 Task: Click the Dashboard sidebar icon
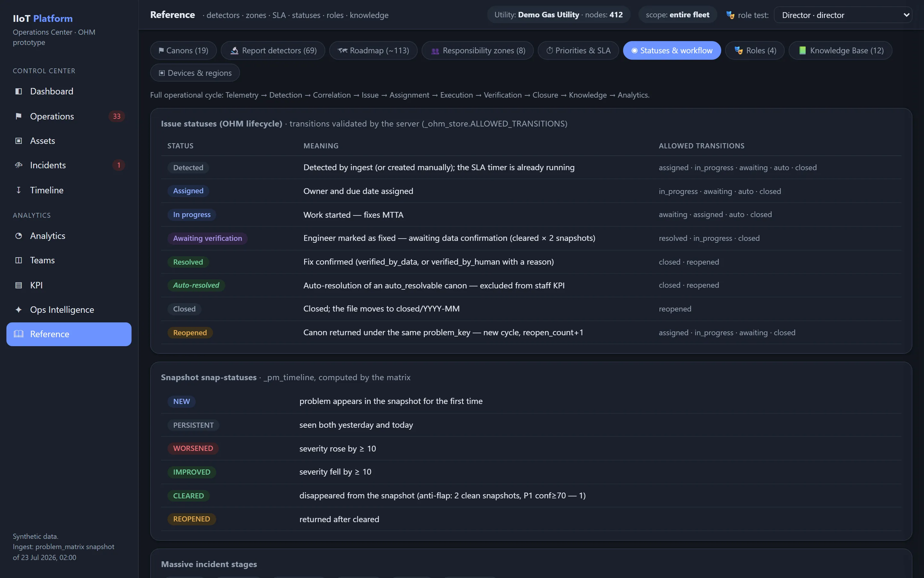[x=18, y=92]
